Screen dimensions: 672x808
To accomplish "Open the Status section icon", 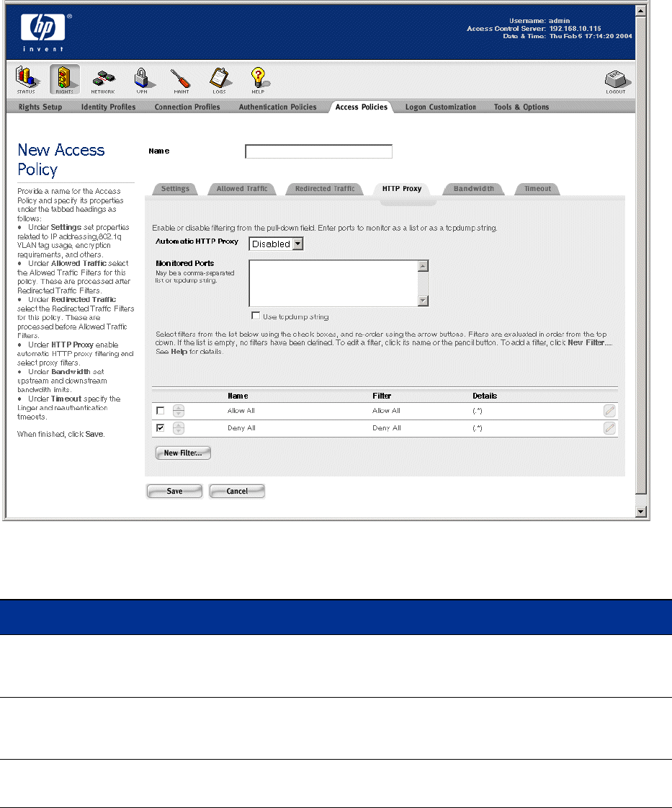I will coord(26,80).
